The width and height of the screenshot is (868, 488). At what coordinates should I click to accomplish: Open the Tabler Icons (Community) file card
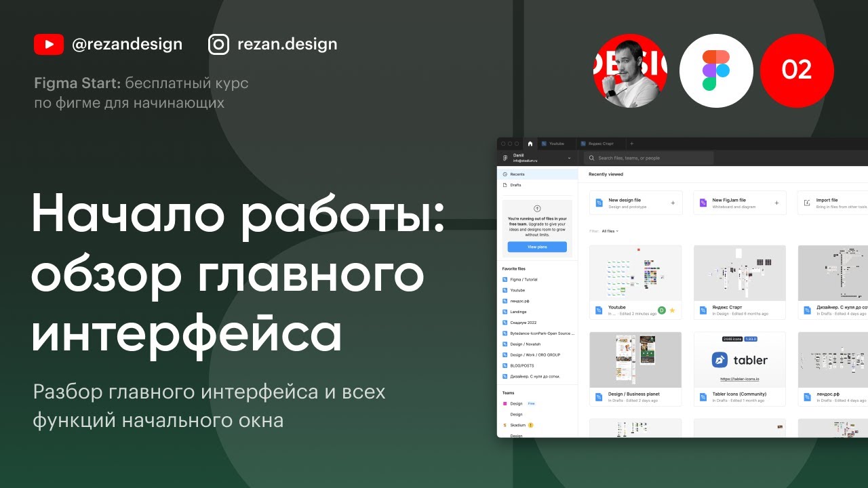click(740, 369)
